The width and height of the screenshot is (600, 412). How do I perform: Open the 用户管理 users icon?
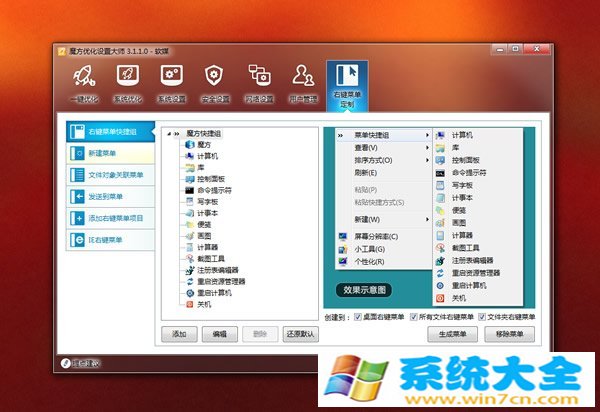coord(303,75)
